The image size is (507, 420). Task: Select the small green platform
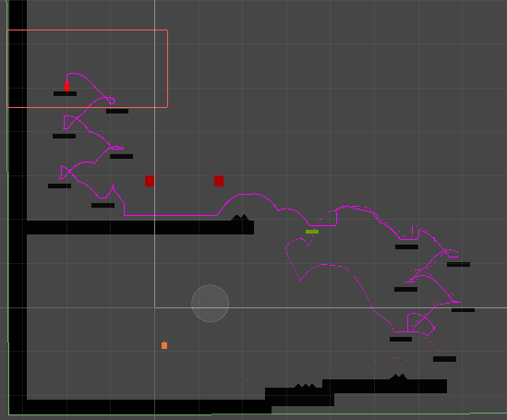(312, 232)
